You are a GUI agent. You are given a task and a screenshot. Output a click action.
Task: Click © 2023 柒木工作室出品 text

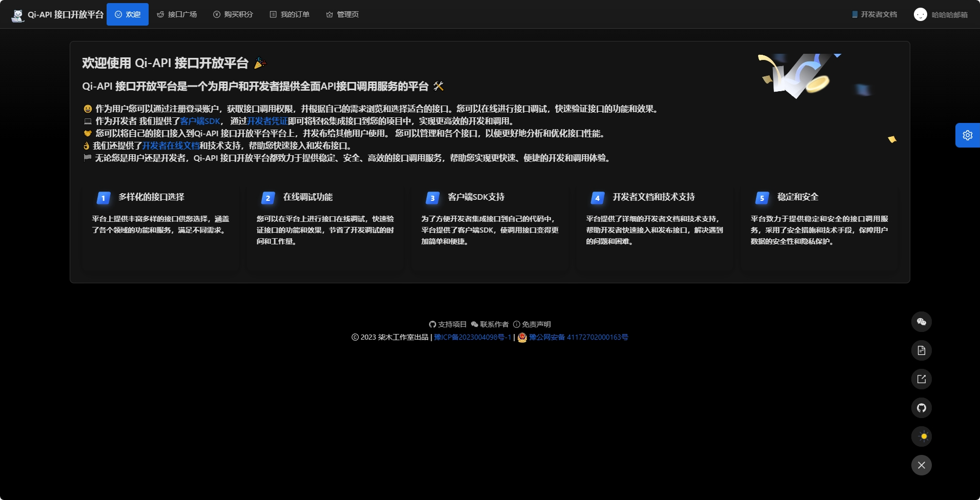(x=390, y=337)
